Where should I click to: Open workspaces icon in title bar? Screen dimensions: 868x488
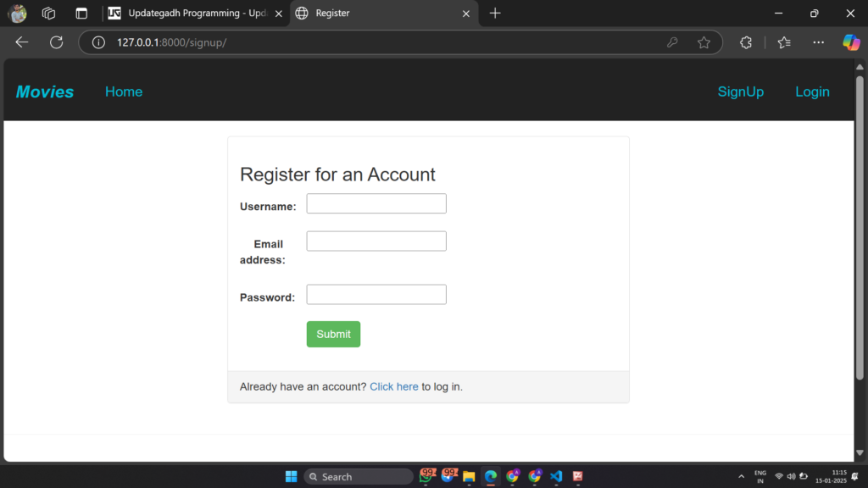pos(48,14)
